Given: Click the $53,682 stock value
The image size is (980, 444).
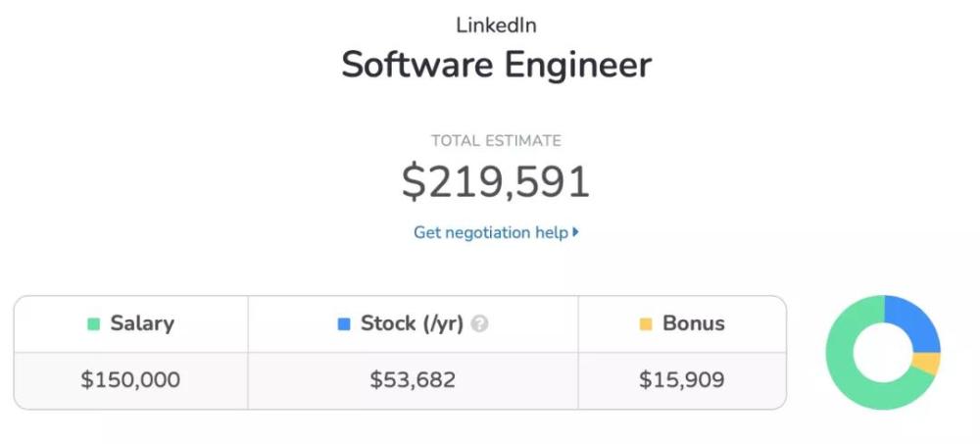Looking at the screenshot, I should click(x=413, y=379).
